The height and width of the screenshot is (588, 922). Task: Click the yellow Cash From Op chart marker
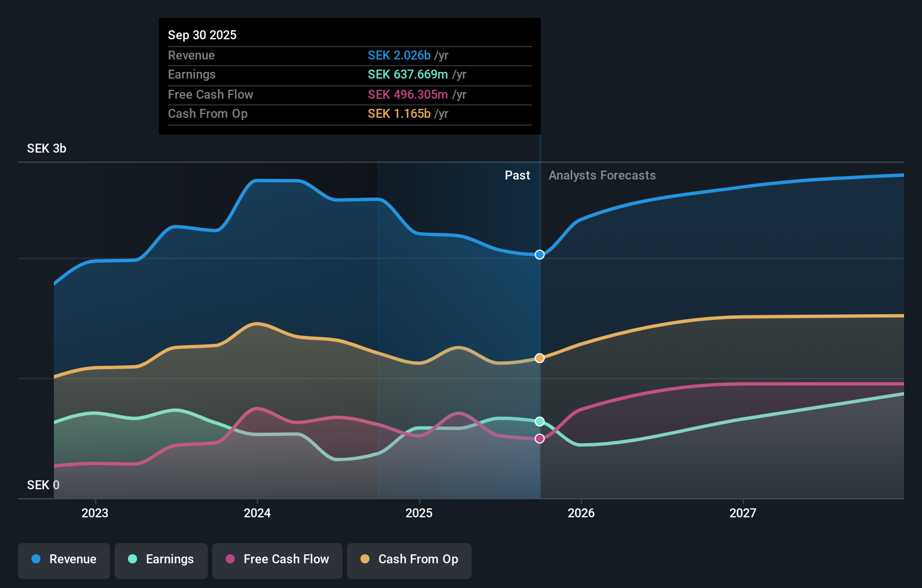click(x=539, y=358)
